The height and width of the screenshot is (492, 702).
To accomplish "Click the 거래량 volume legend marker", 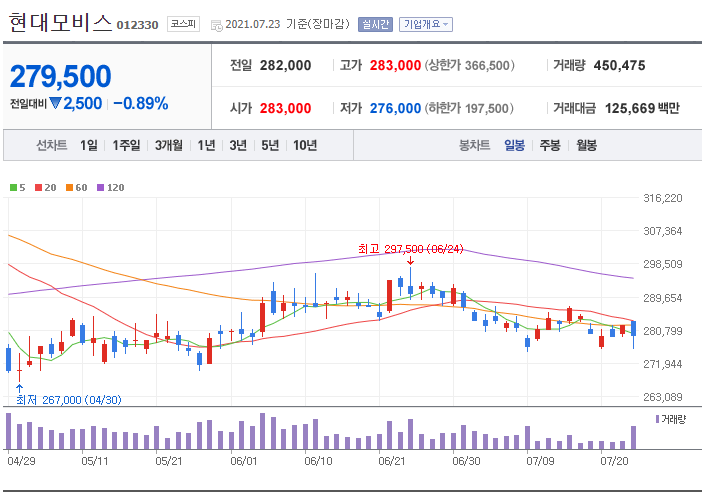I will pyautogui.click(x=657, y=419).
